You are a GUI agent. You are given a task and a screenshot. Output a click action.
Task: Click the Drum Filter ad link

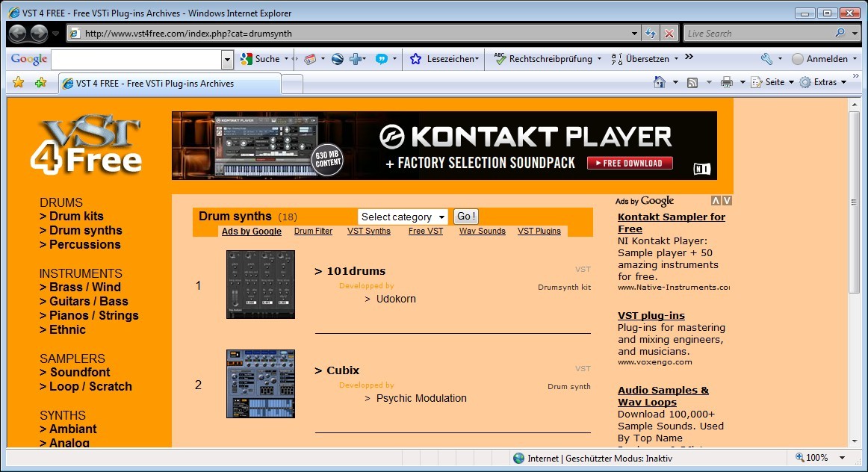(x=313, y=232)
